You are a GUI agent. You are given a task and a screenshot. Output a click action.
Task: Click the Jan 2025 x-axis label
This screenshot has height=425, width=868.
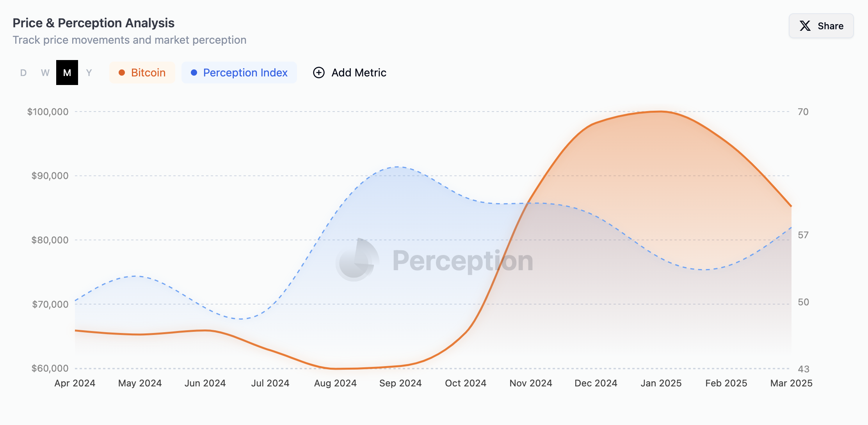point(661,383)
